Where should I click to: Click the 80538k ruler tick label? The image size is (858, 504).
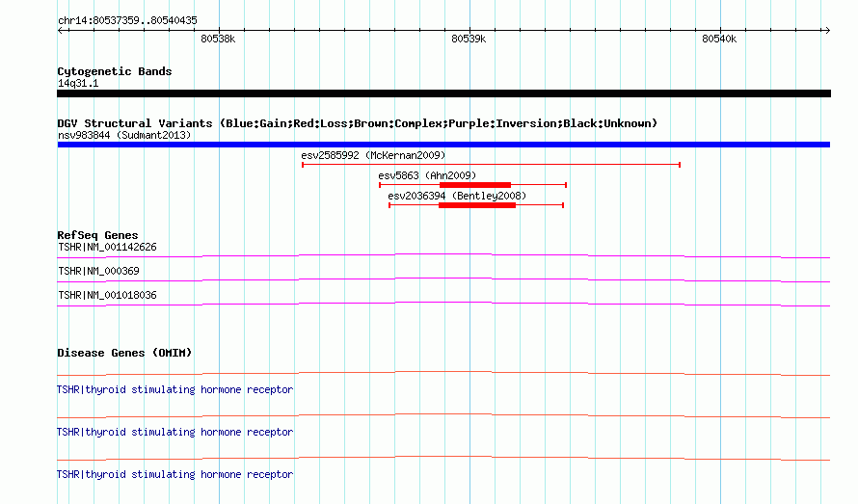218,39
